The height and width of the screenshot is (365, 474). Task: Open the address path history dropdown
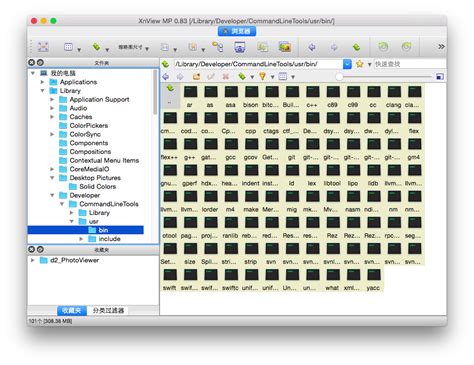click(x=347, y=64)
